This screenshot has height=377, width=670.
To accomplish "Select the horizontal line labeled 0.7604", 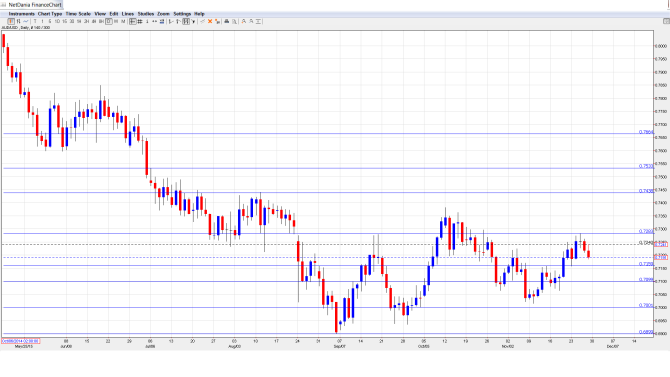I will 328,133.
